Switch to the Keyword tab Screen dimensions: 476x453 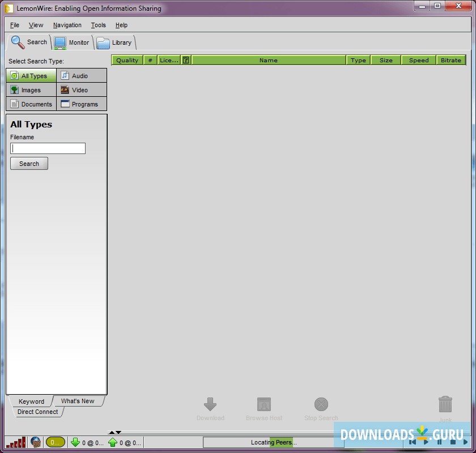coord(31,401)
